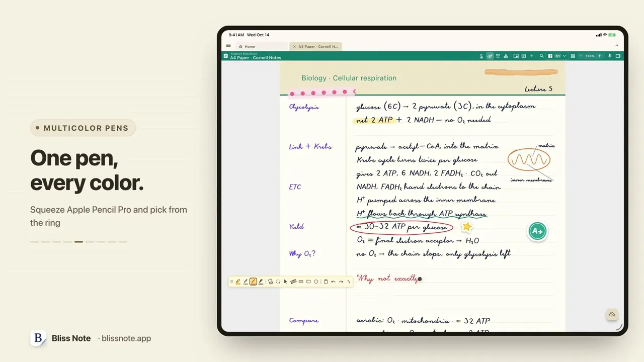Zoom in with plus button
644x362 pixels.
pyautogui.click(x=600, y=56)
